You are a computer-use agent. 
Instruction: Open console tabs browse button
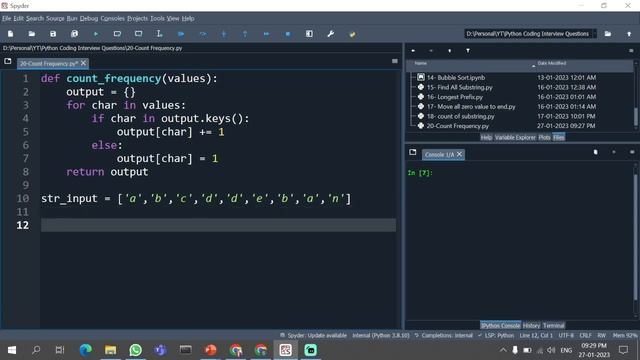click(x=413, y=152)
